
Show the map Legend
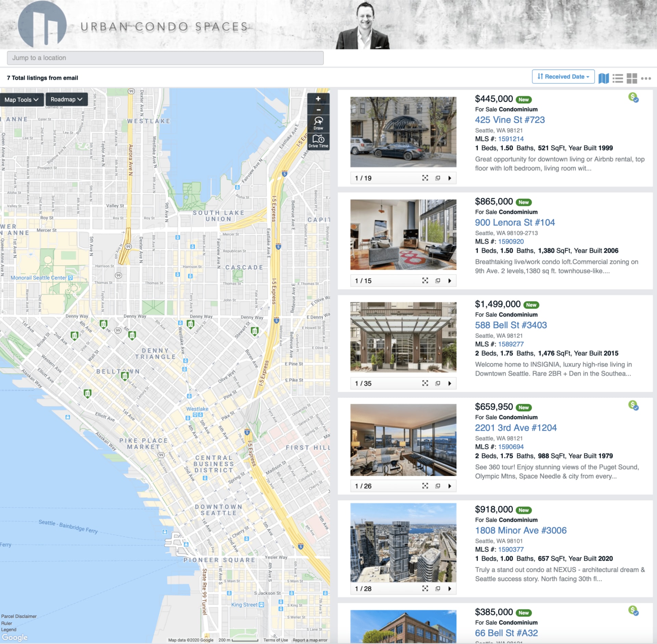pos(9,630)
